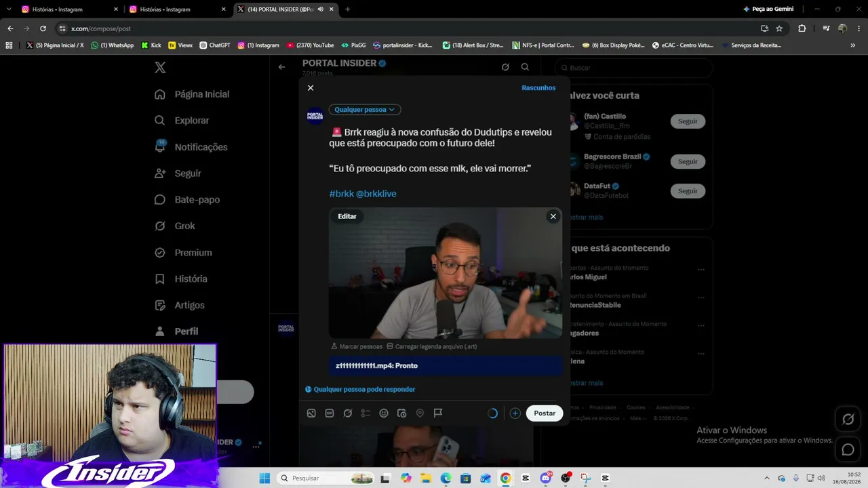Open Perfil in the sidebar

[176, 331]
